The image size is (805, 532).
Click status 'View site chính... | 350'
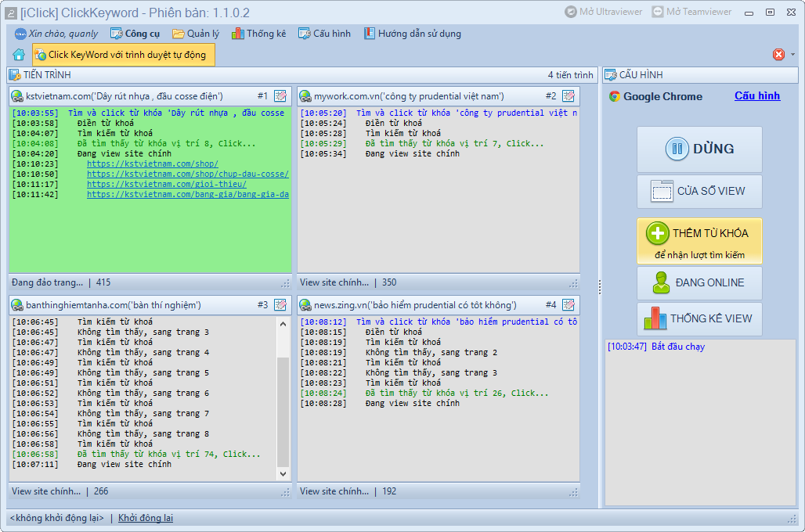348,282
